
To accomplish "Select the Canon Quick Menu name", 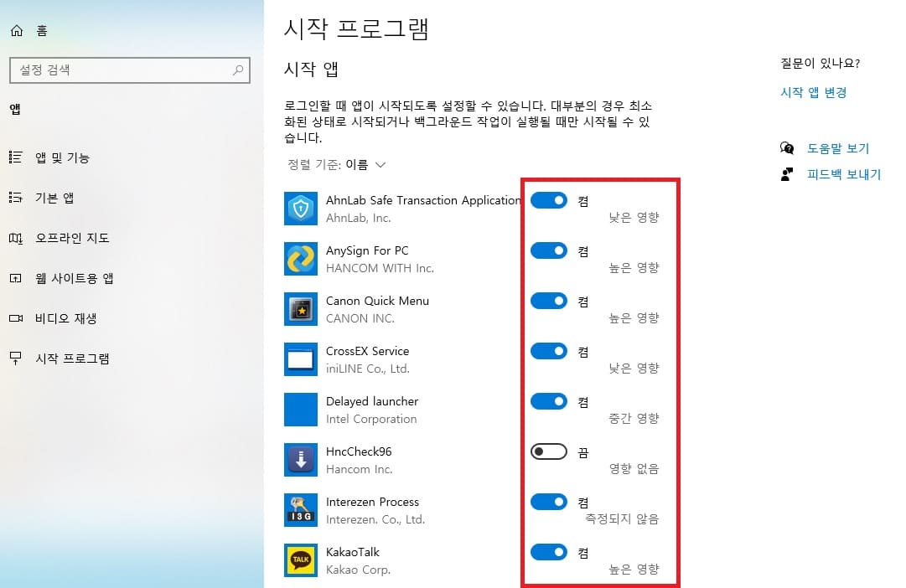I will (x=377, y=301).
